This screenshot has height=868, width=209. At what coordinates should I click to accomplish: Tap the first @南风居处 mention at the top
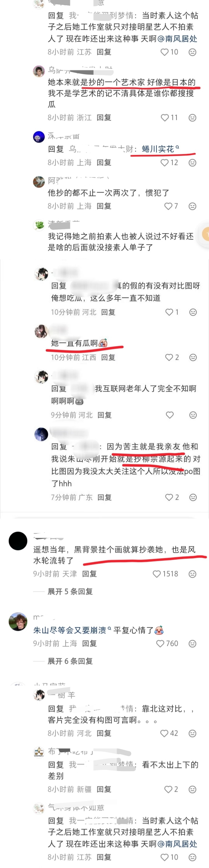coord(177,39)
